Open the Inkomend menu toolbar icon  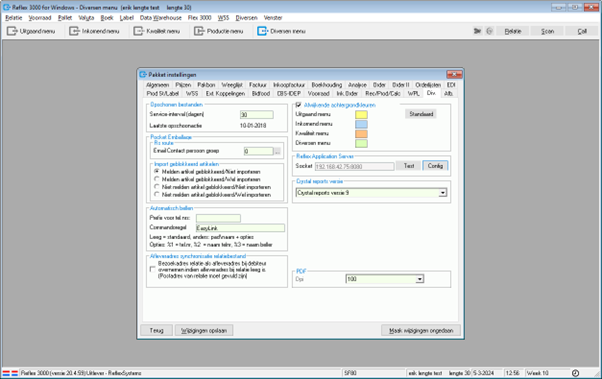[x=74, y=31]
